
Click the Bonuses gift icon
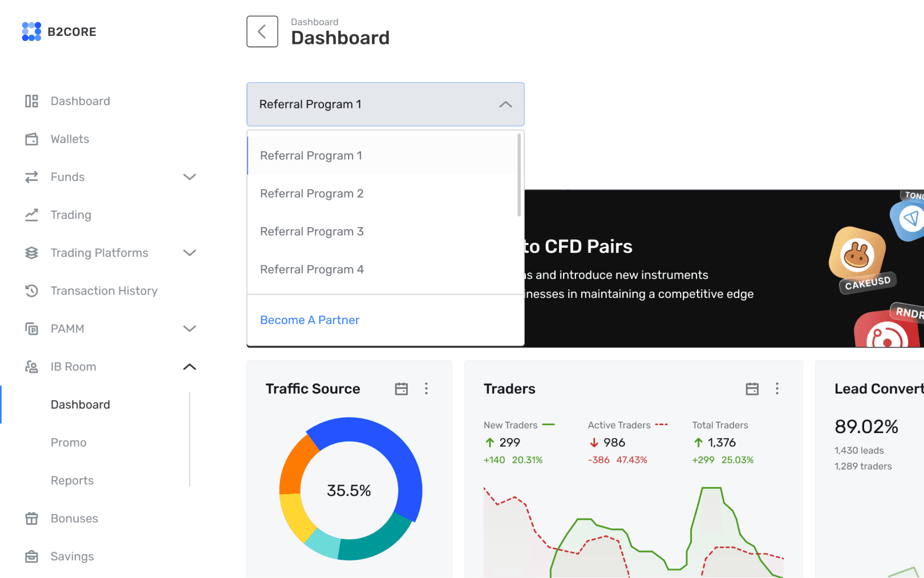point(31,519)
